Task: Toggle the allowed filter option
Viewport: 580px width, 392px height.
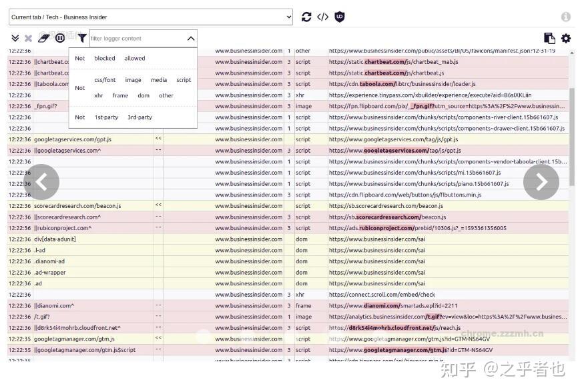Action: pos(135,59)
